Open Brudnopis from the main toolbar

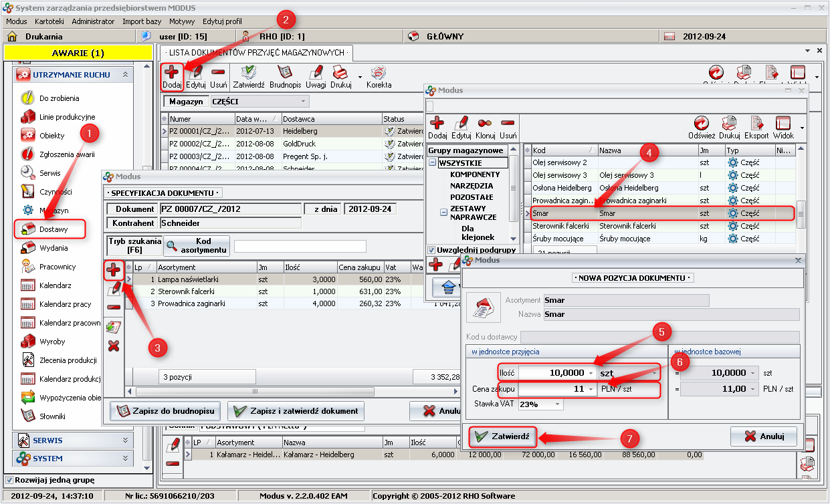285,72
